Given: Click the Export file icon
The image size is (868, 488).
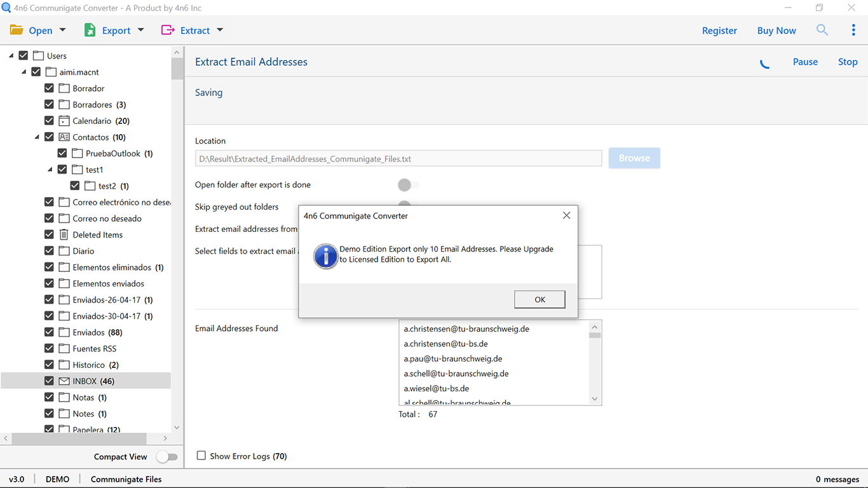Looking at the screenshot, I should coord(90,30).
